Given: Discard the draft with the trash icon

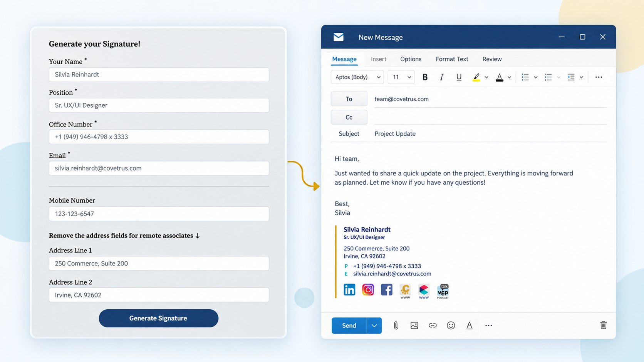Looking at the screenshot, I should [604, 325].
